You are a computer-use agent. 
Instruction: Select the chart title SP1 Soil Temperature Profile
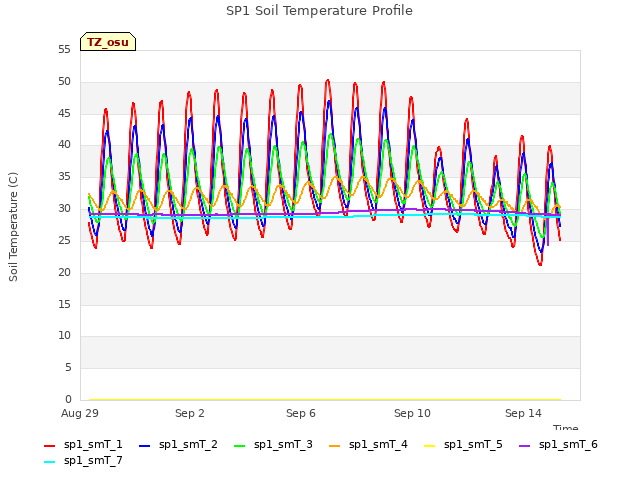click(x=319, y=11)
